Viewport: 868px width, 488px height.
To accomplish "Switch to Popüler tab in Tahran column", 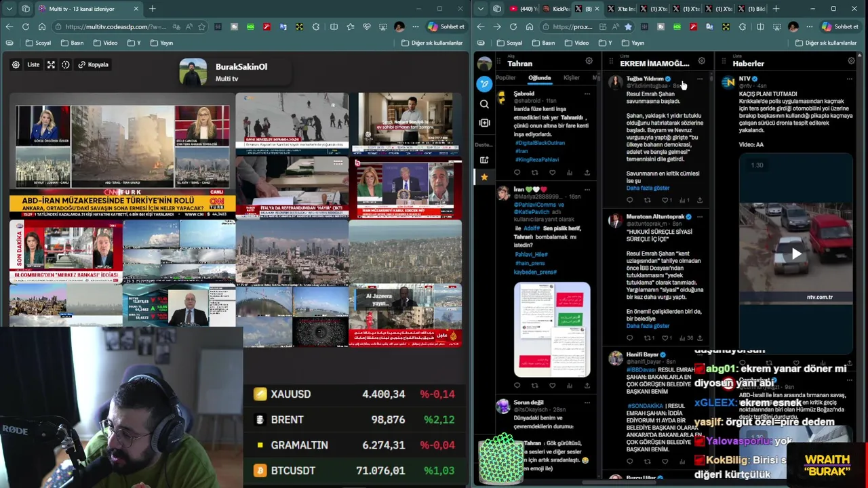I will [x=507, y=78].
